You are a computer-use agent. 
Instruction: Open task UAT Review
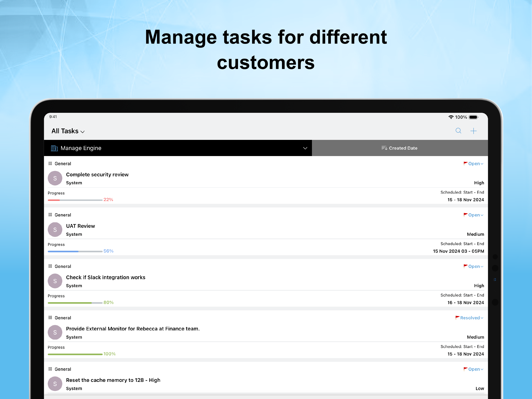point(80,226)
